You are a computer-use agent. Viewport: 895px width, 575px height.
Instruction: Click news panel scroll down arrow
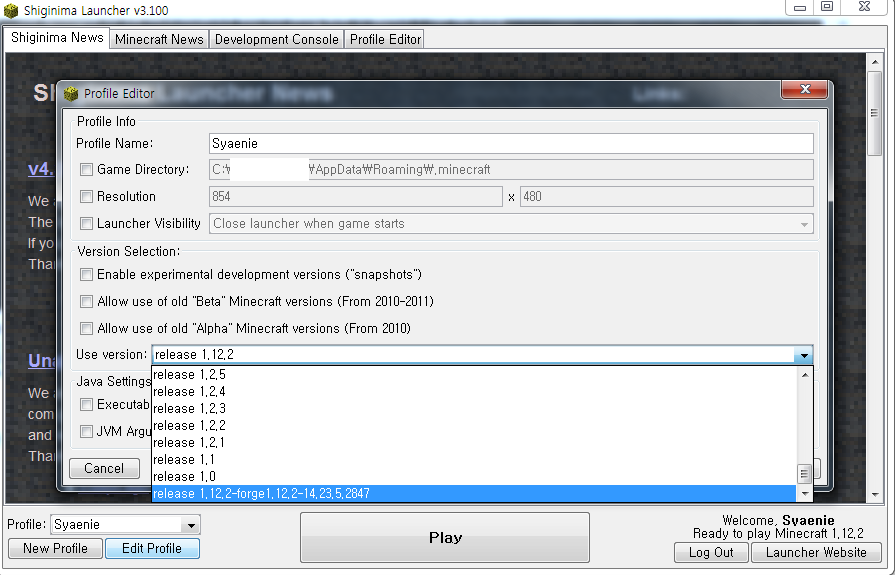tap(874, 496)
